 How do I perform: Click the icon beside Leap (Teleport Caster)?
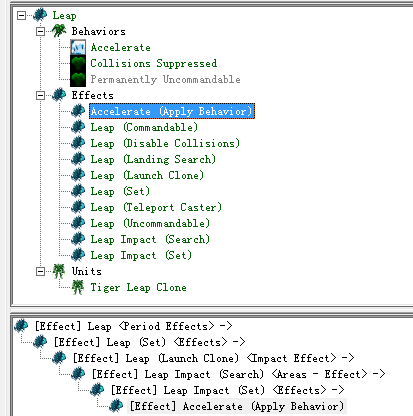coord(78,207)
